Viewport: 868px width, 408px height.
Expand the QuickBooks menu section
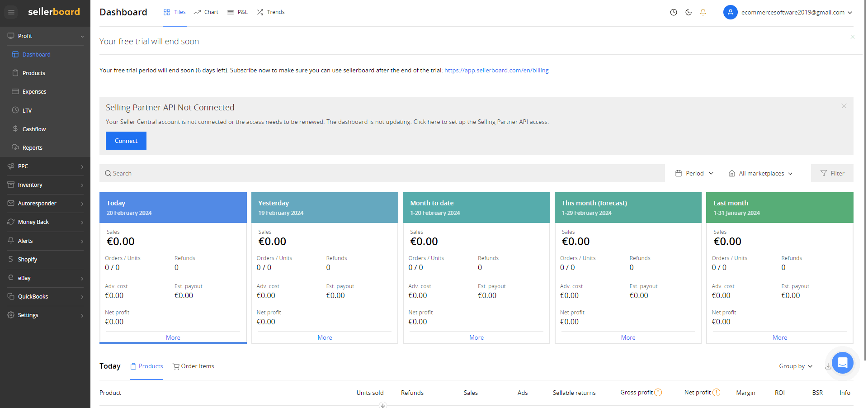coord(45,296)
